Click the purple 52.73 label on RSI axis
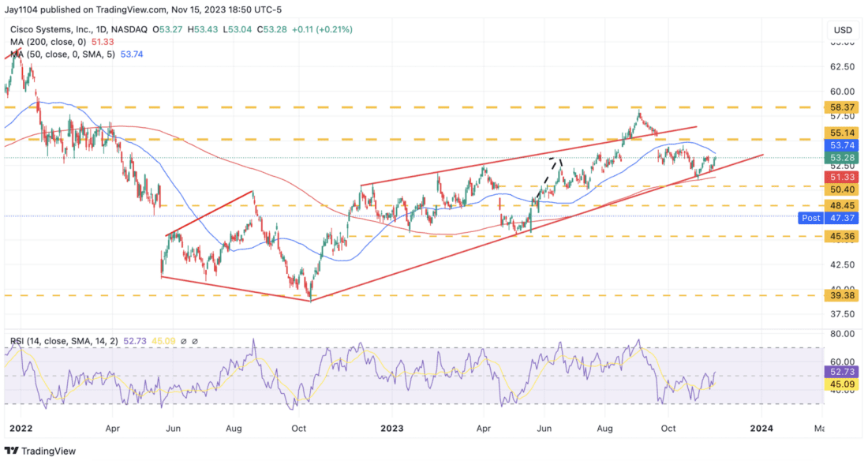 842,372
